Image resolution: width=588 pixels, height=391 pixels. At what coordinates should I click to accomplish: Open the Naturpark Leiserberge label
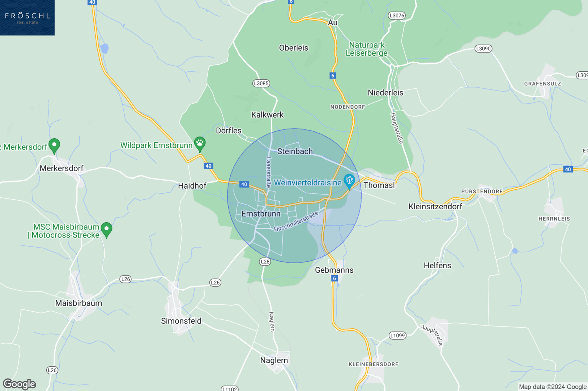(367, 49)
